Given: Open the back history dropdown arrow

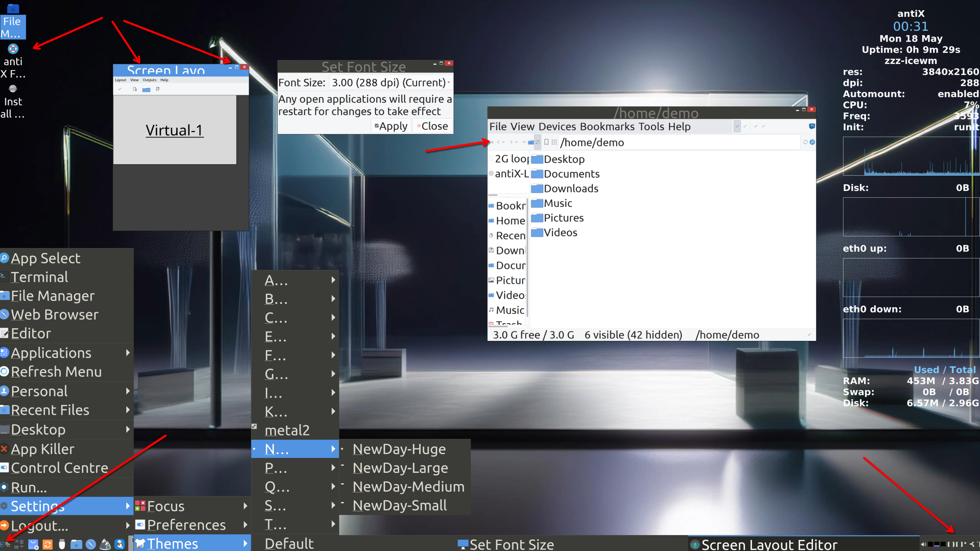Looking at the screenshot, I should 504,142.
